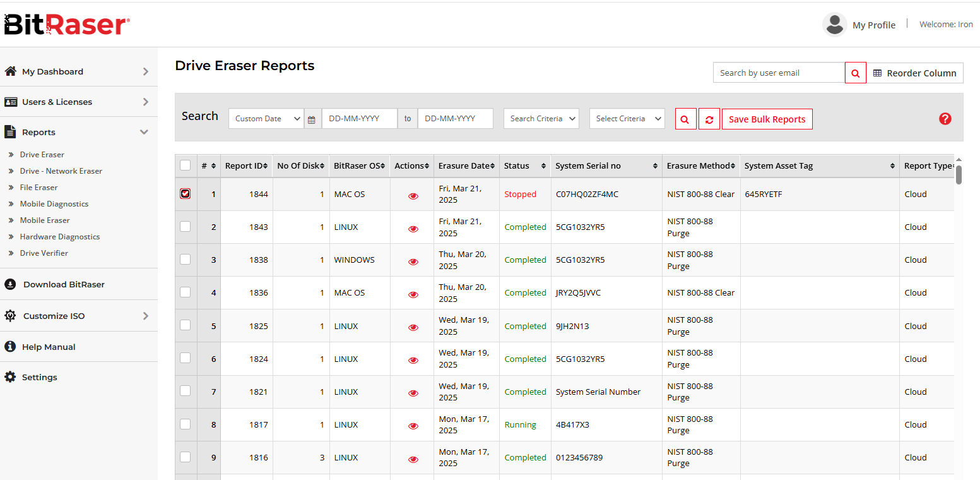View report 1816 via eye icon

[413, 459]
